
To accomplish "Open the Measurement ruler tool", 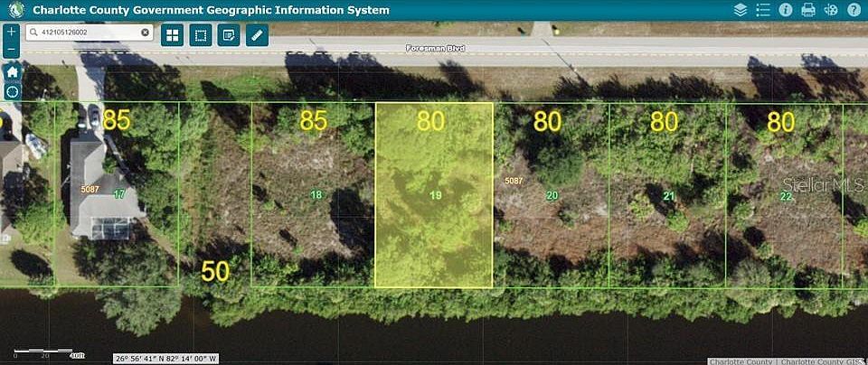I will (257, 35).
